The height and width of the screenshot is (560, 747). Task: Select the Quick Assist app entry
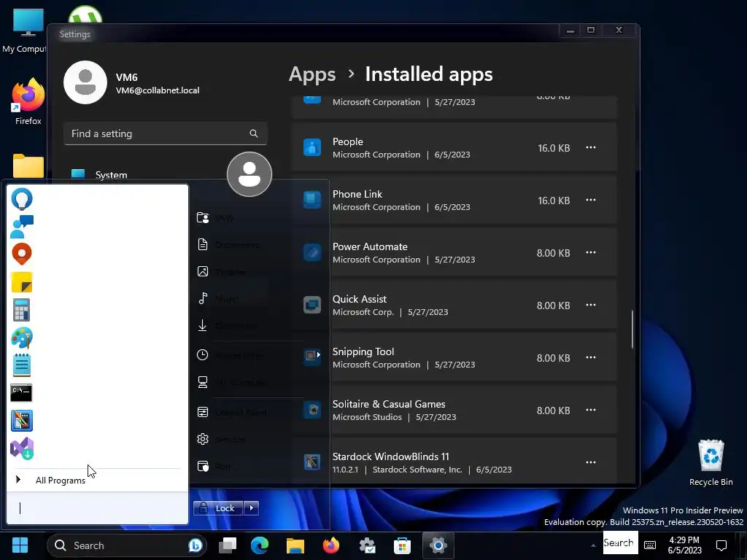[454, 306]
